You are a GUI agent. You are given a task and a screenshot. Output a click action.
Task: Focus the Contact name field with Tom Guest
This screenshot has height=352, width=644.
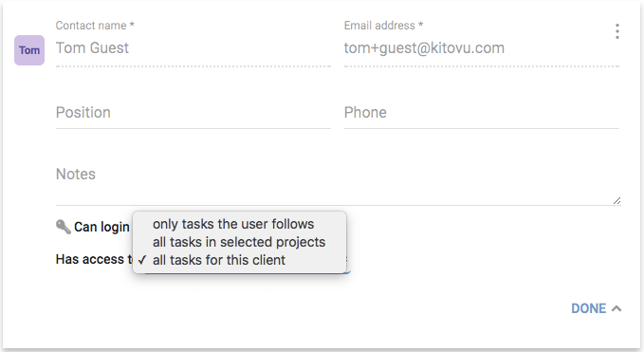coord(193,48)
